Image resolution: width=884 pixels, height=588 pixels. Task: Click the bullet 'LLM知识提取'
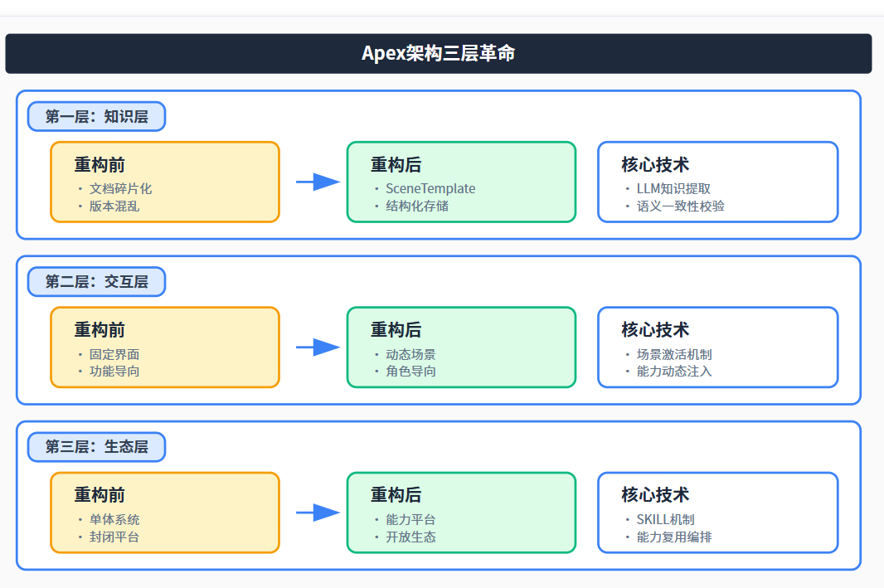[673, 189]
